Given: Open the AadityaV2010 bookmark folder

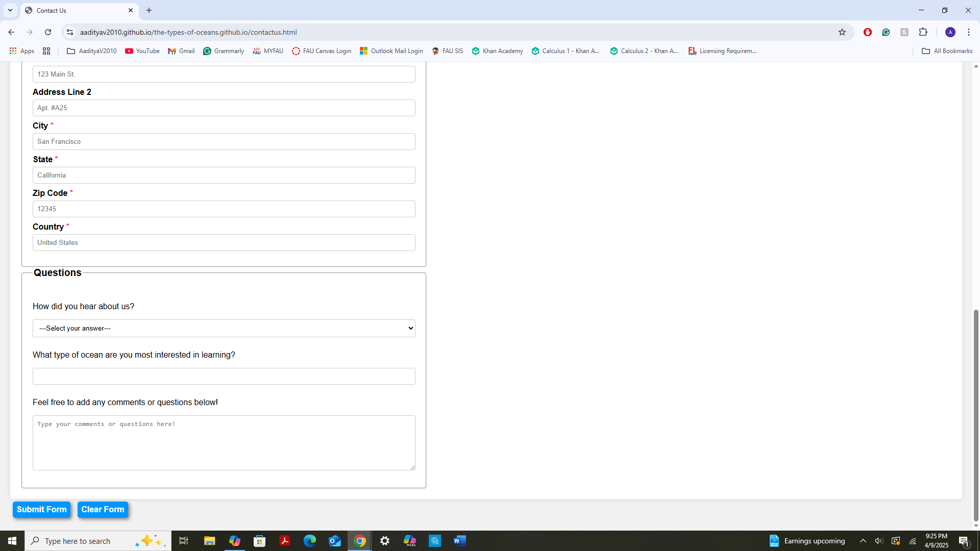Looking at the screenshot, I should 92,51.
